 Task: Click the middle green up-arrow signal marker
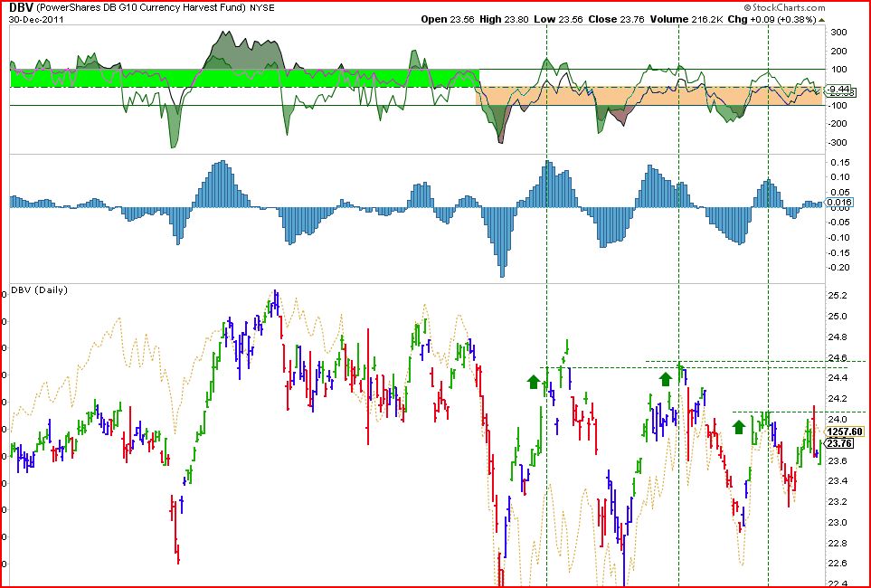tap(665, 379)
